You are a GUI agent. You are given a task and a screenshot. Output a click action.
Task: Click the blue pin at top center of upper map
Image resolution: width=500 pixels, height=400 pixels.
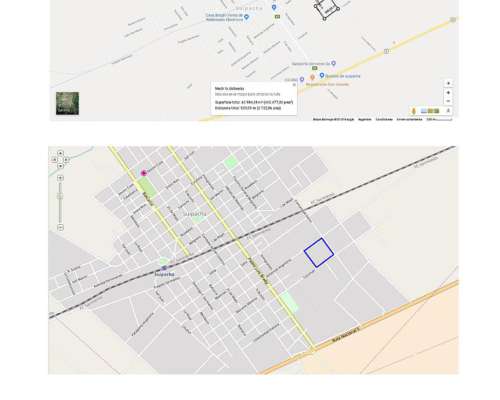(274, 7)
